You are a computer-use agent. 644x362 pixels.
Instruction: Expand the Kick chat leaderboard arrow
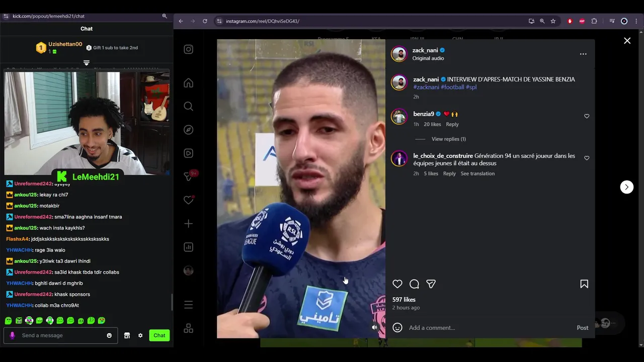(87, 63)
